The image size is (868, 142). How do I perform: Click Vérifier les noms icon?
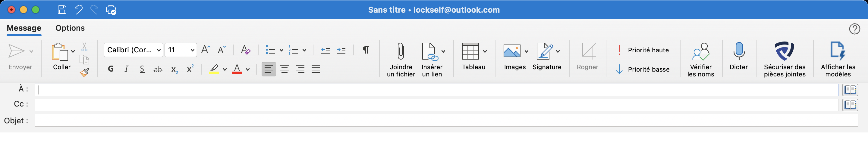click(700, 51)
